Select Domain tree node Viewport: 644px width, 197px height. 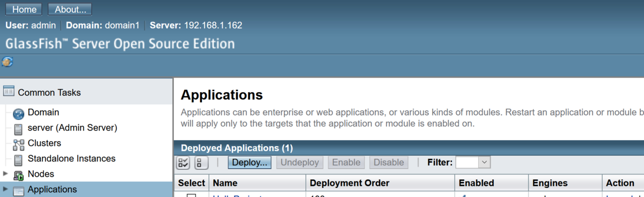43,112
